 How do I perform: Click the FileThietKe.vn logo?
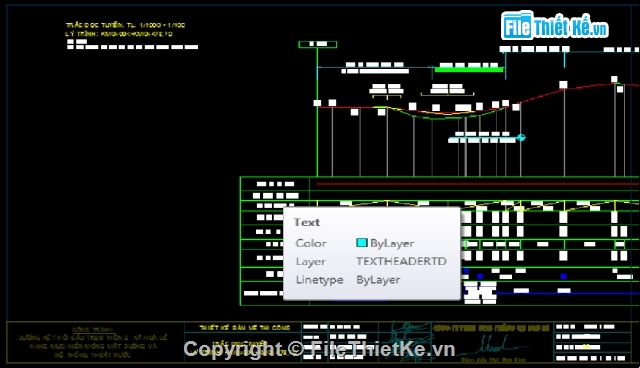coord(555,26)
